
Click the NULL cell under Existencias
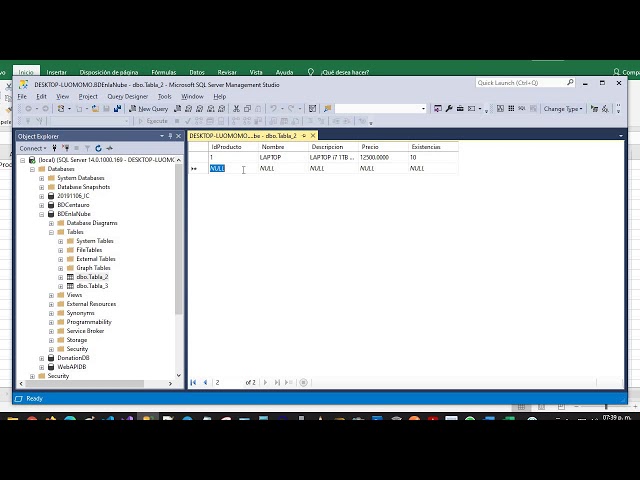pyautogui.click(x=433, y=168)
